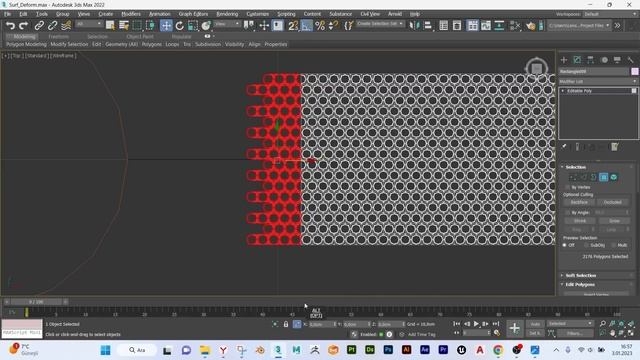This screenshot has width=640, height=360.
Task: Switch to the Modify panel tab
Action: [x=577, y=60]
